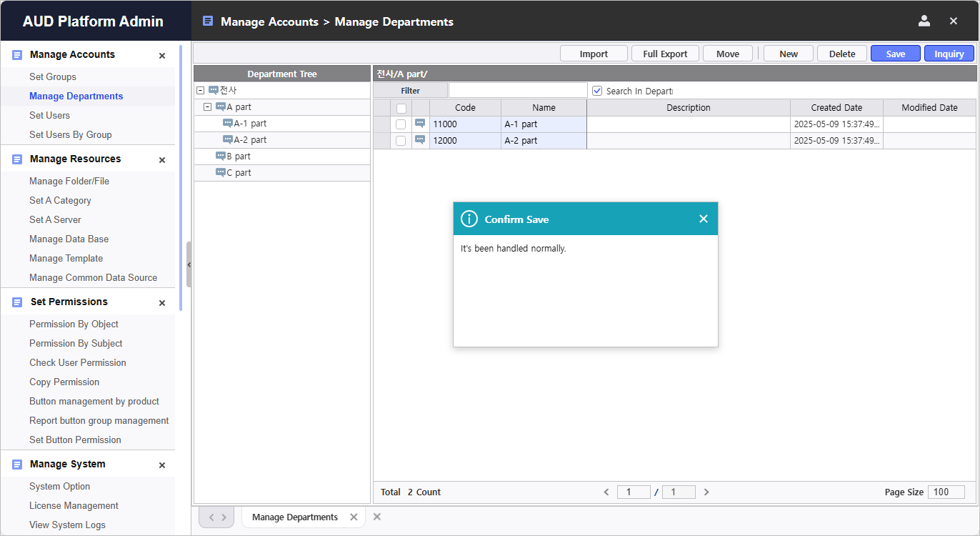Click the Delete button
Image resolution: width=980 pixels, height=536 pixels.
[x=842, y=54]
